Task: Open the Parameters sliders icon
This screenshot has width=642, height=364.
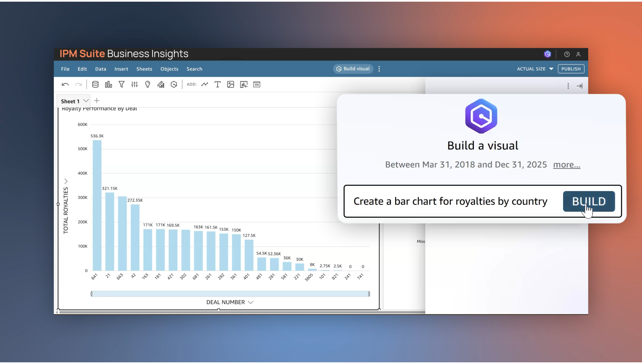Action: pos(134,84)
